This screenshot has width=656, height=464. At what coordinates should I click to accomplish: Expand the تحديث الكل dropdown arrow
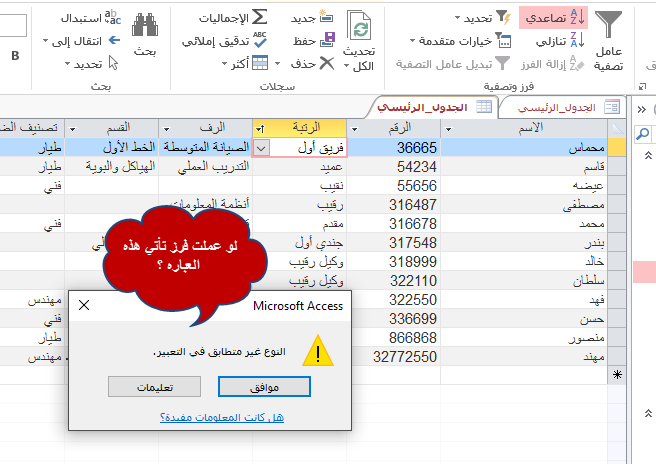coord(346,66)
